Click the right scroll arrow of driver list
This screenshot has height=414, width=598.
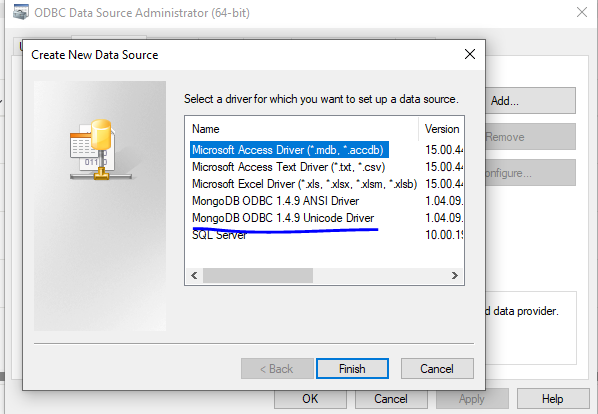coord(455,275)
